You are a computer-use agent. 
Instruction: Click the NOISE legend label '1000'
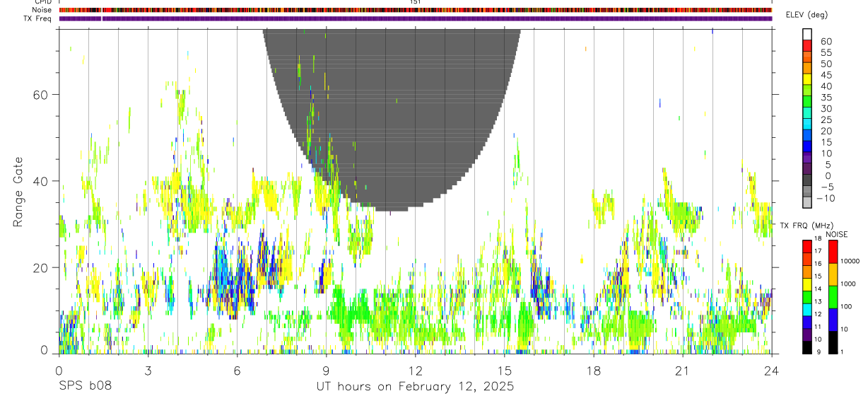click(848, 284)
